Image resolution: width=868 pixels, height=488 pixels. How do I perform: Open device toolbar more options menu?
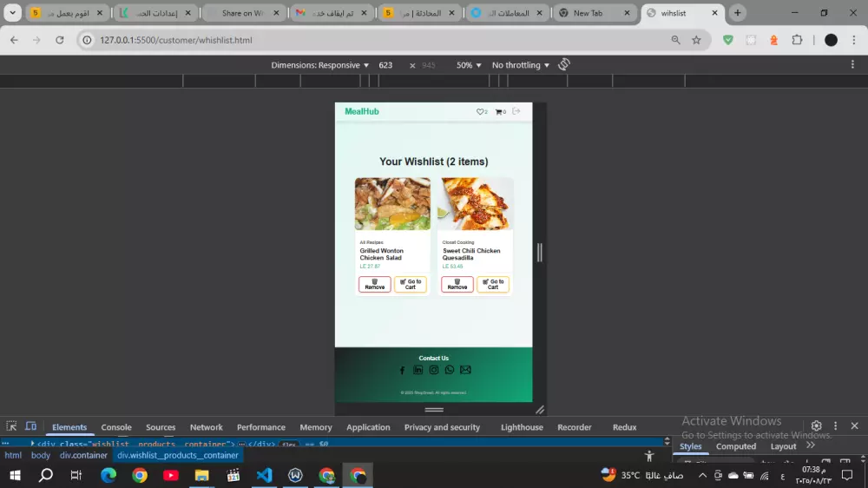852,65
